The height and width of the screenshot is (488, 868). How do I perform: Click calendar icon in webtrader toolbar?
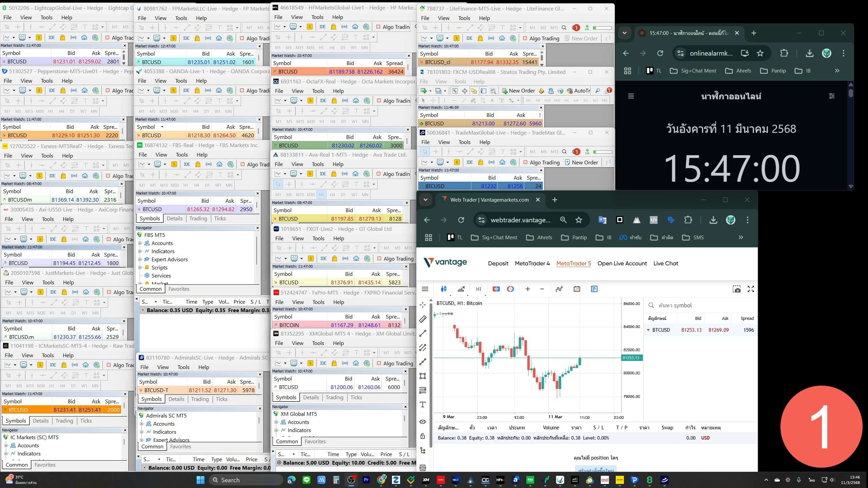pos(577,289)
